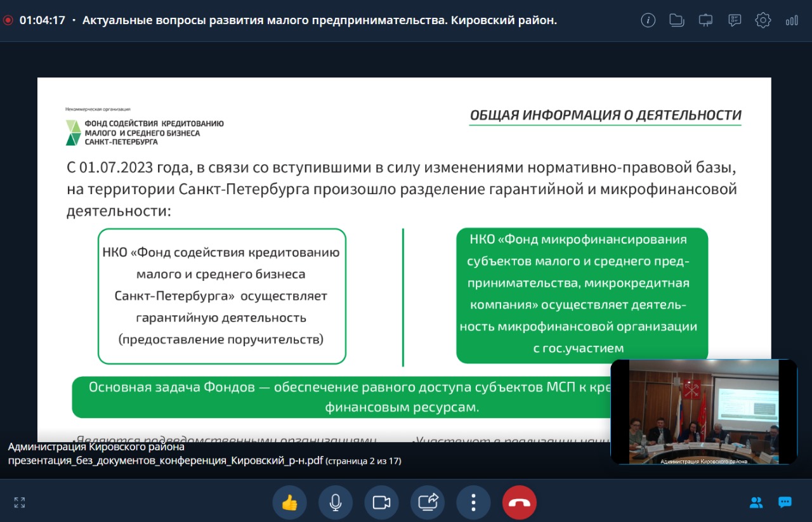Click the 'Основная задача Фондов' green banner
This screenshot has height=522, width=812.
[343, 397]
